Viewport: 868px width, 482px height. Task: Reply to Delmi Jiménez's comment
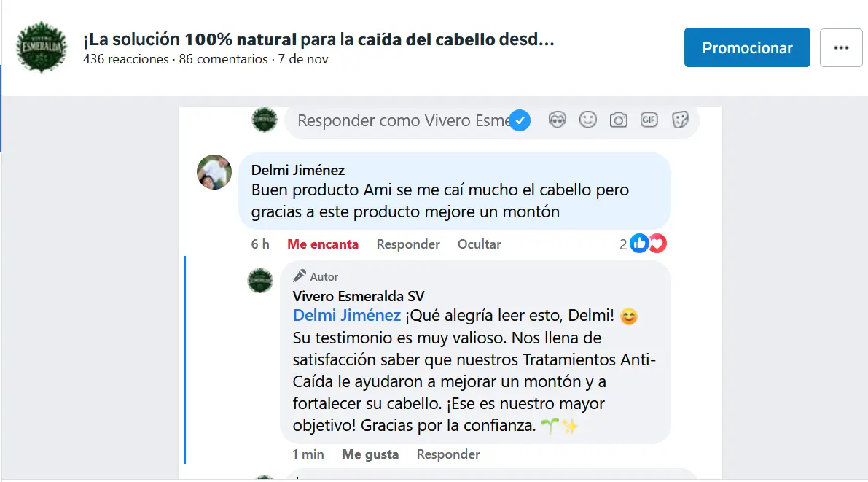408,244
